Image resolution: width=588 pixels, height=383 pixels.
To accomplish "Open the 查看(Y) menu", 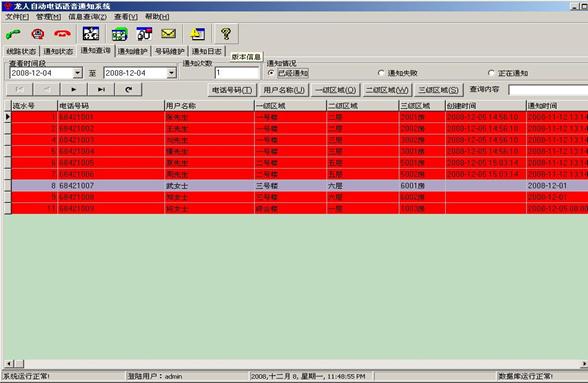I will [126, 17].
